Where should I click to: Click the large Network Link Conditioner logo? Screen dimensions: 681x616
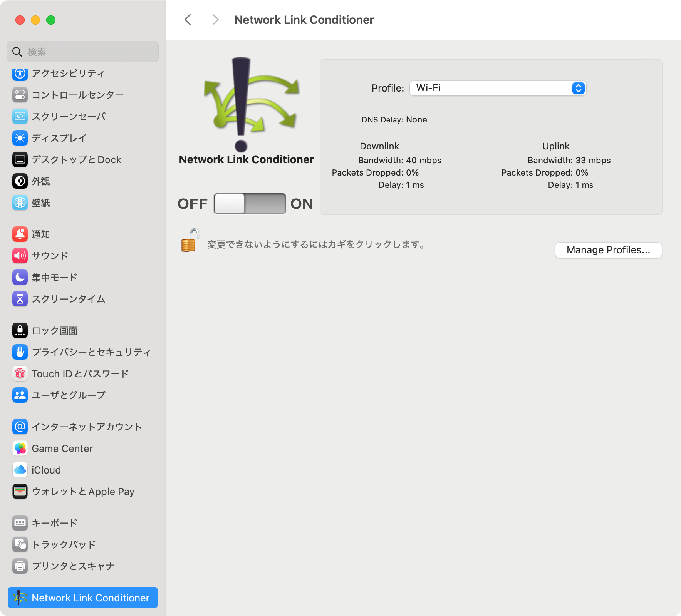point(251,104)
